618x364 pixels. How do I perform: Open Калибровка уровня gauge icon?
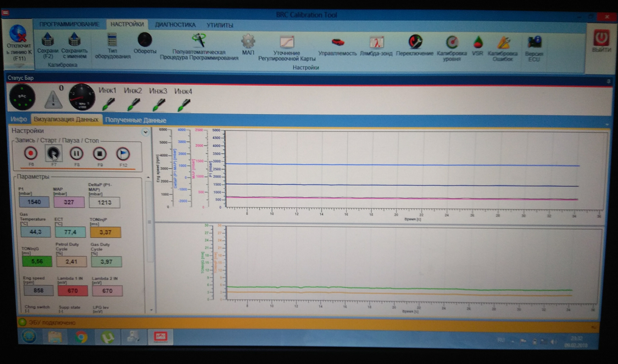452,42
